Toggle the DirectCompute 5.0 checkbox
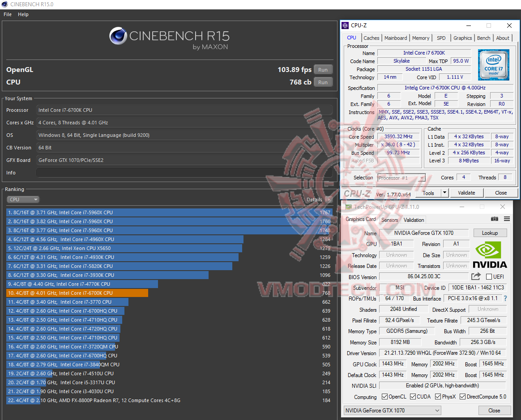Image resolution: width=521 pixels, height=420 pixels. tap(462, 396)
